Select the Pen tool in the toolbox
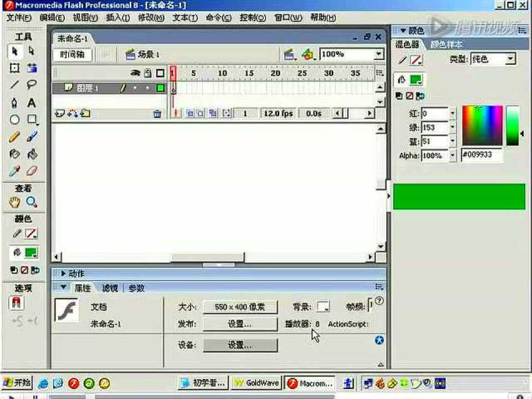 (14, 103)
